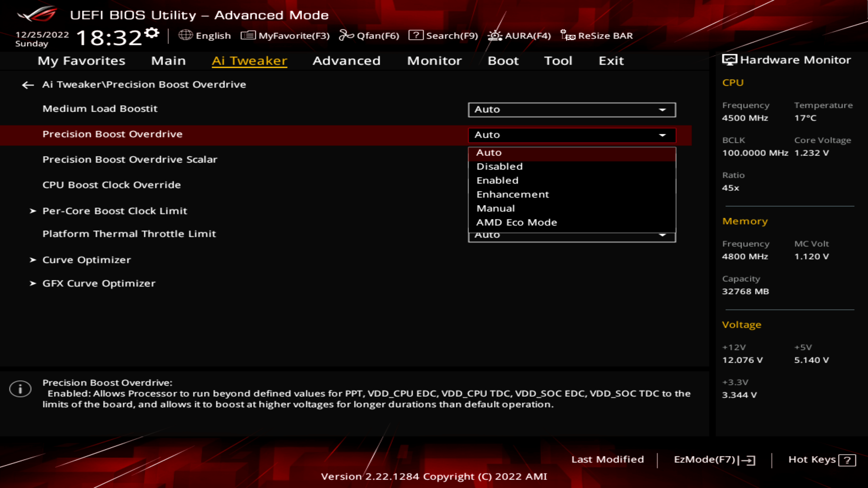Switch to Advanced menu tab
Viewport: 868px width, 488px height.
pyautogui.click(x=346, y=60)
